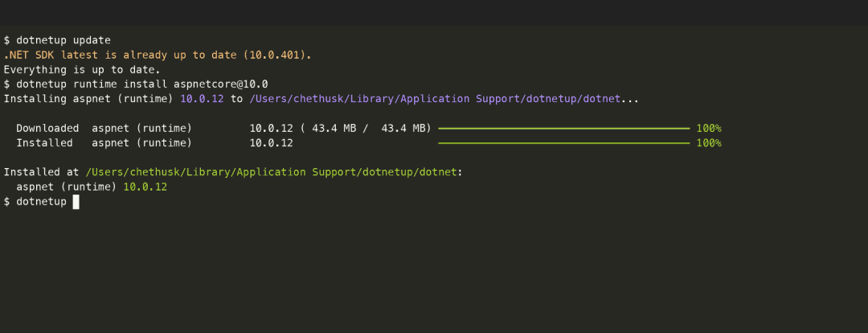Click the terminal cursor block at the prompt
This screenshot has width=868, height=333.
point(76,202)
